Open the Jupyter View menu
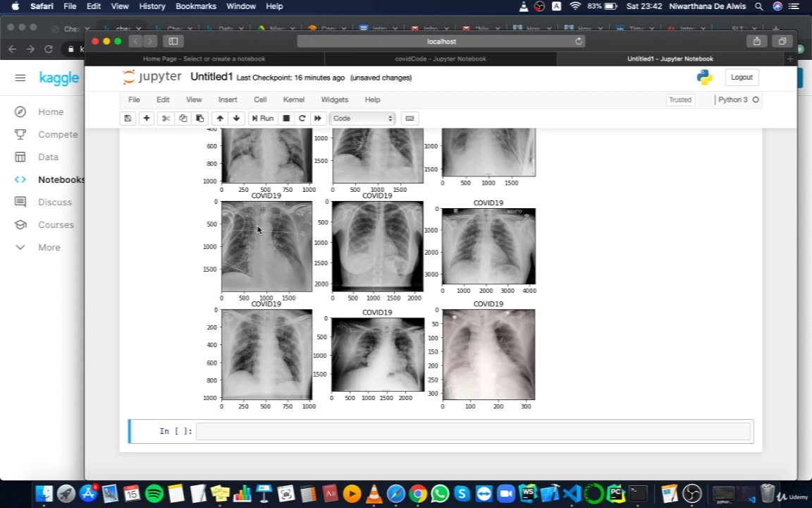The height and width of the screenshot is (508, 812). pos(194,99)
